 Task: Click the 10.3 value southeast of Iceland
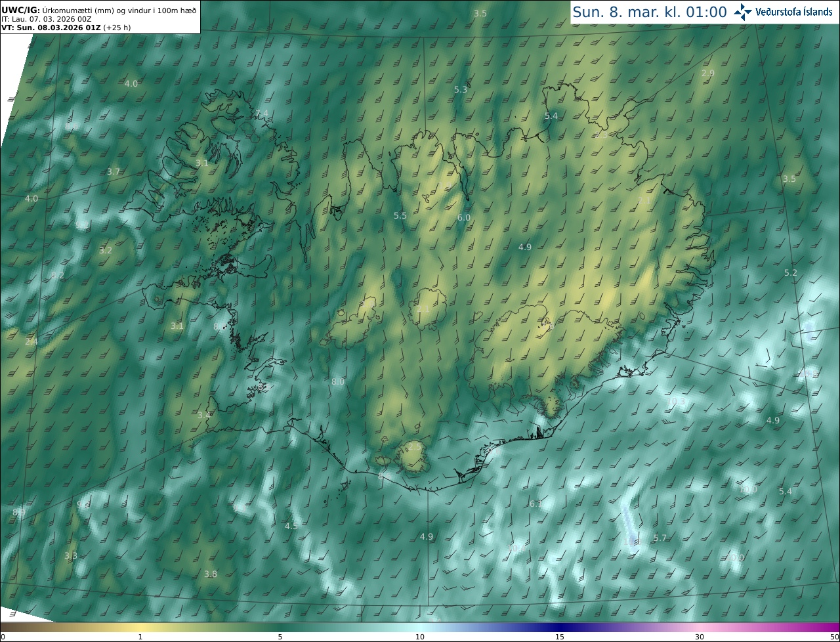point(676,401)
